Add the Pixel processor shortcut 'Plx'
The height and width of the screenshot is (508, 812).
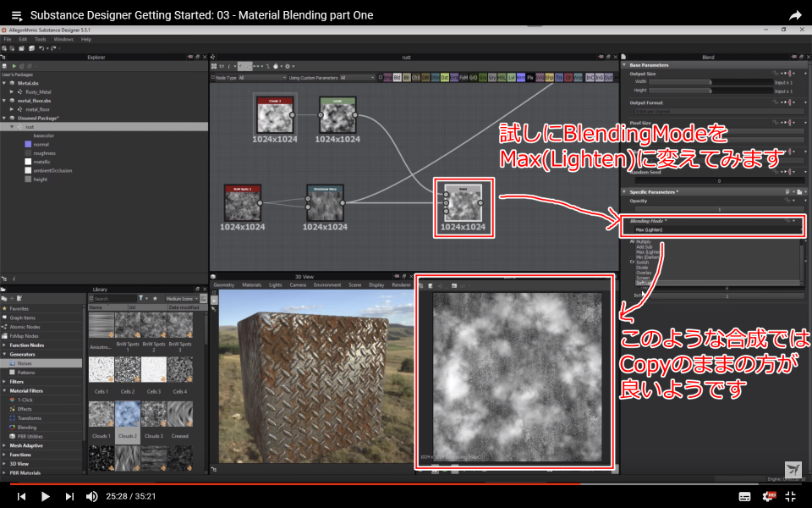[530, 77]
